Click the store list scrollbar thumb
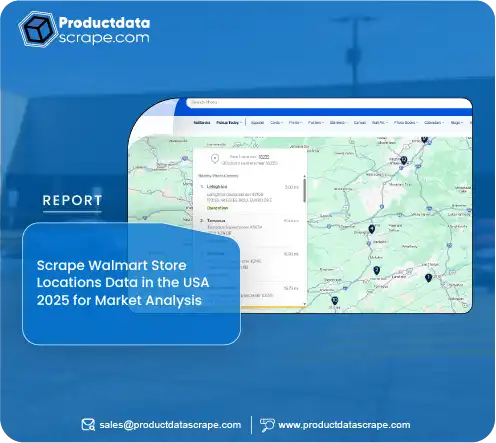 coord(304,190)
